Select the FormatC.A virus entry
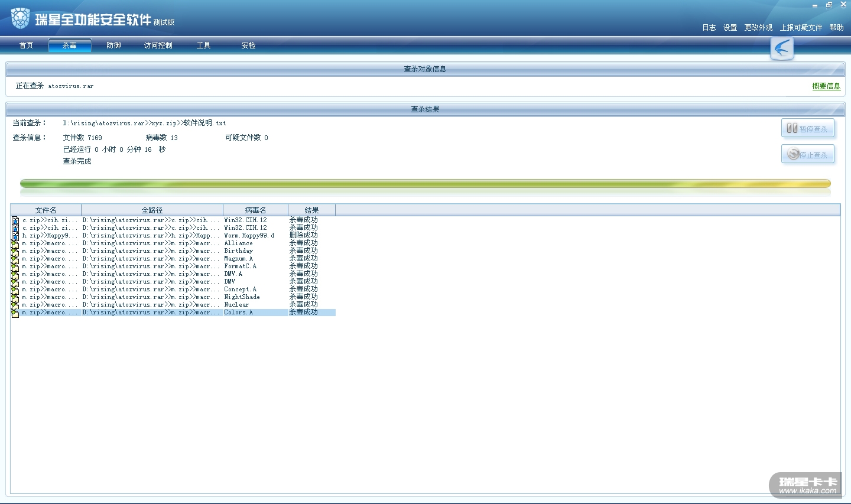The height and width of the screenshot is (504, 851). tap(241, 266)
